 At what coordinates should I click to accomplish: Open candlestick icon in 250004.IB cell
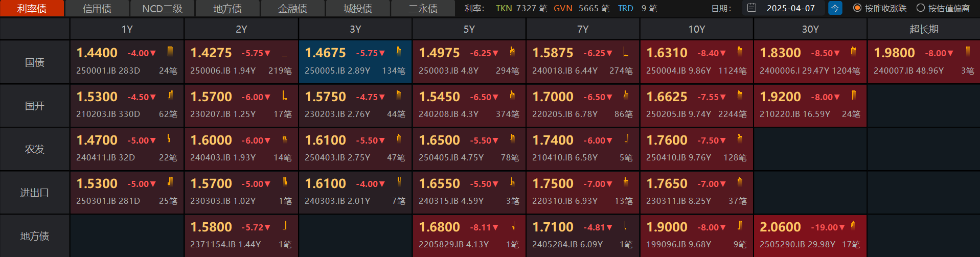click(740, 52)
